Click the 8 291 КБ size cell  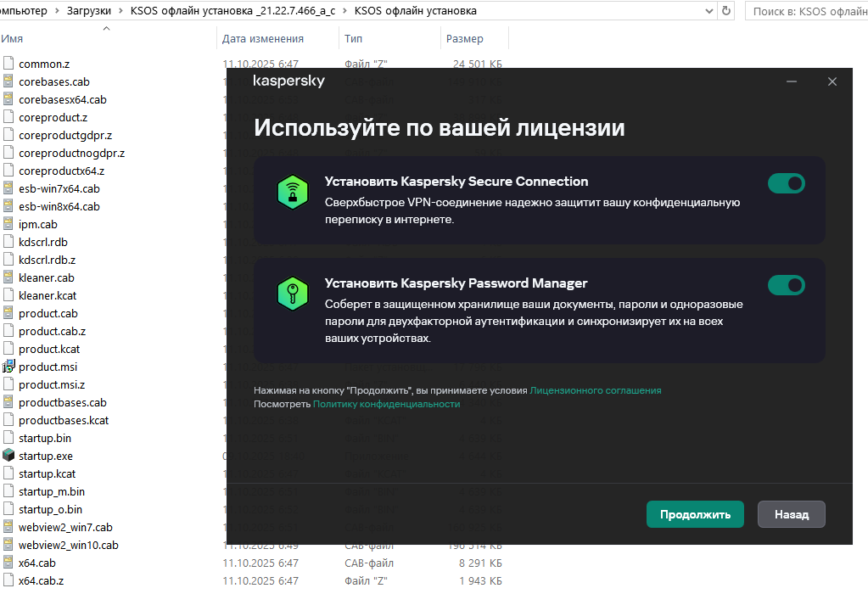(480, 563)
